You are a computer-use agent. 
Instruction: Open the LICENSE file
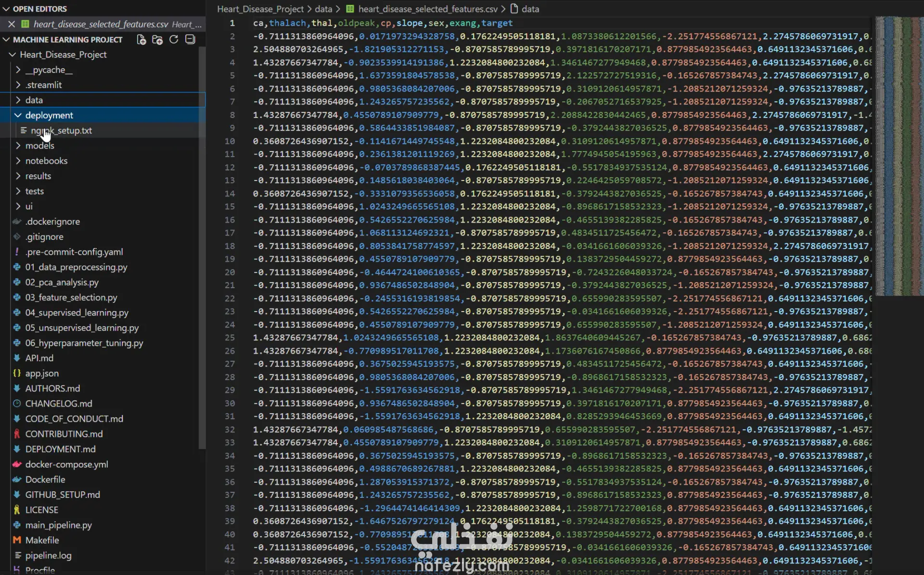tap(41, 510)
